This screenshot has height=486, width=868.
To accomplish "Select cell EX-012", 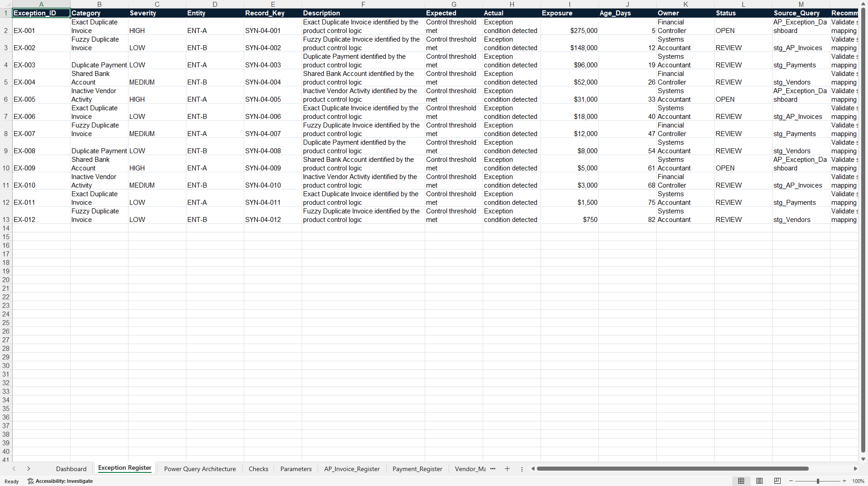I will [x=41, y=215].
